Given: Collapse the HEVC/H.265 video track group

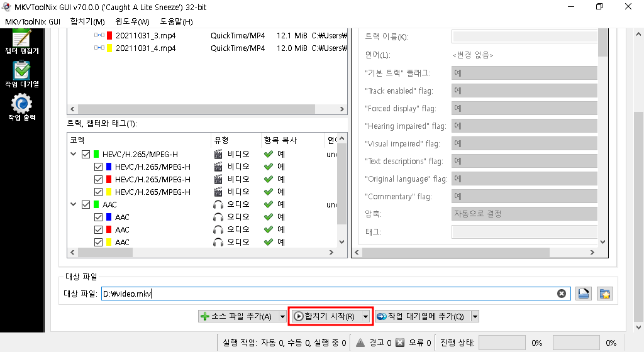Looking at the screenshot, I should [74, 154].
